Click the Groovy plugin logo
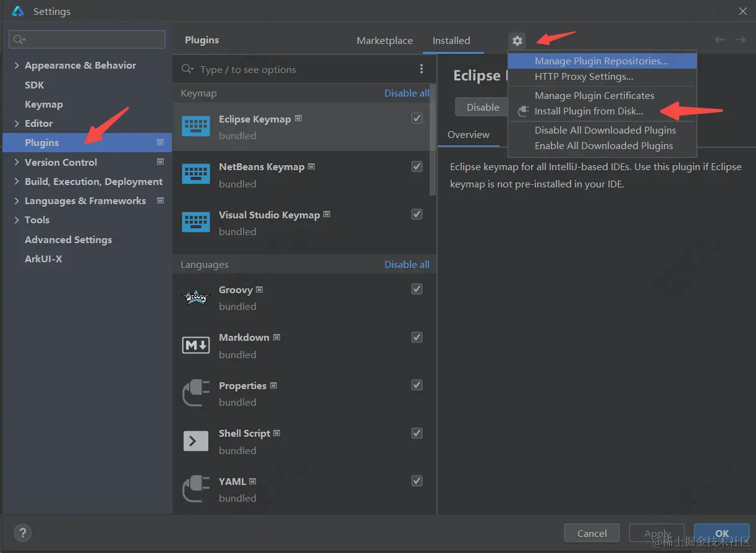756x553 pixels. [x=196, y=297]
